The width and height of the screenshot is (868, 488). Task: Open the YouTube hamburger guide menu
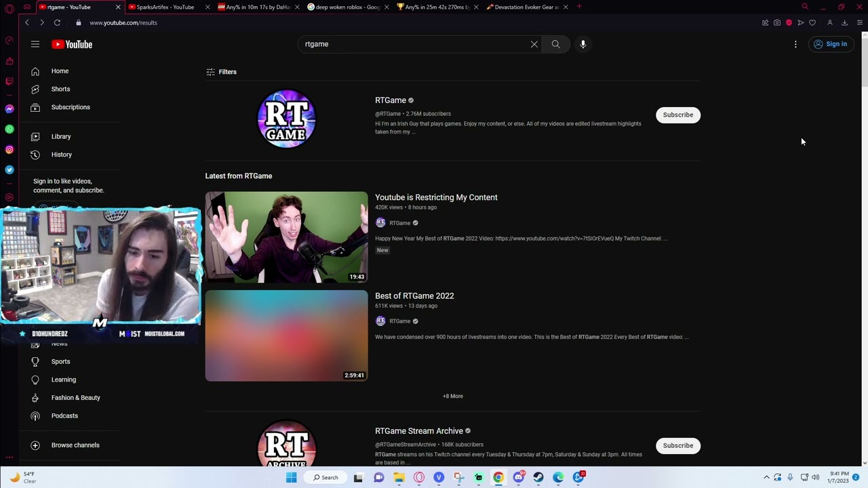coord(35,44)
